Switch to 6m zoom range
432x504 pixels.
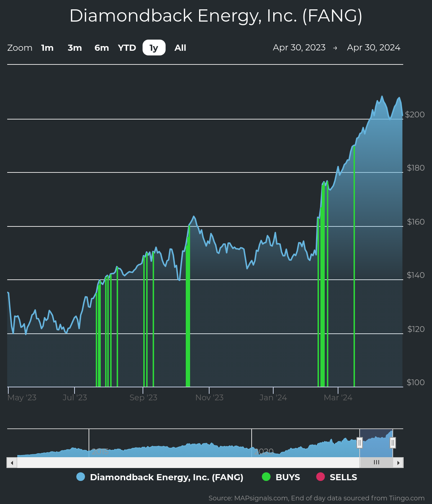pos(102,48)
